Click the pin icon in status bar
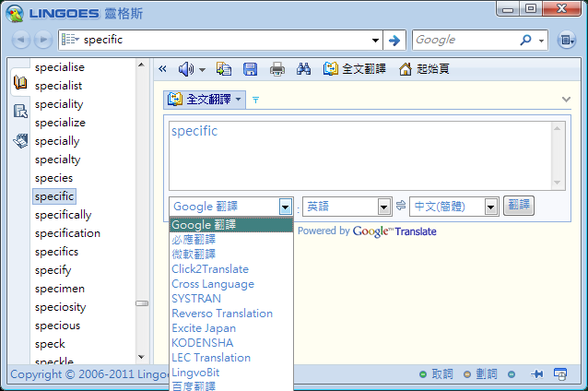 coord(536,373)
